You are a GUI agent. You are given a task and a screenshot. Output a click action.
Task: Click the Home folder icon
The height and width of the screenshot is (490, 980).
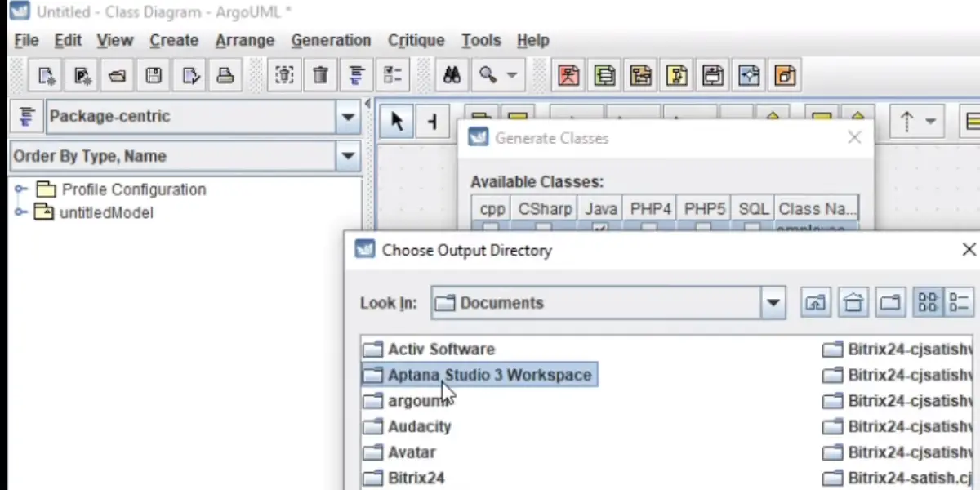tap(853, 303)
